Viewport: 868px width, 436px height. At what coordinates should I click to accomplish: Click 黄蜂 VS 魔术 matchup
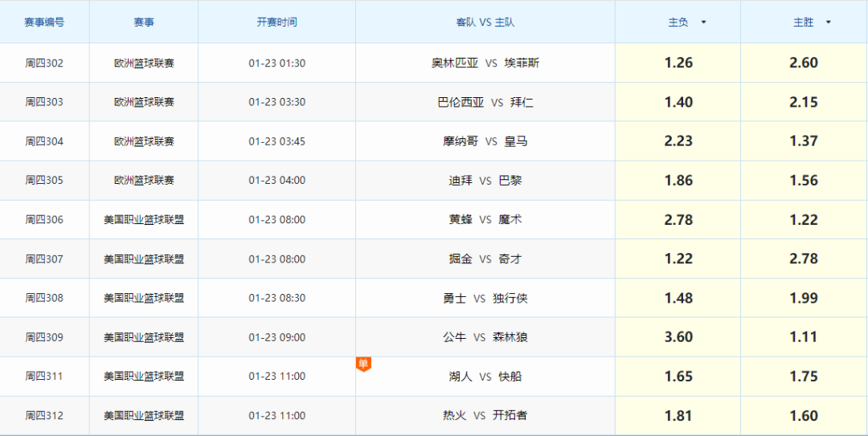tap(485, 220)
